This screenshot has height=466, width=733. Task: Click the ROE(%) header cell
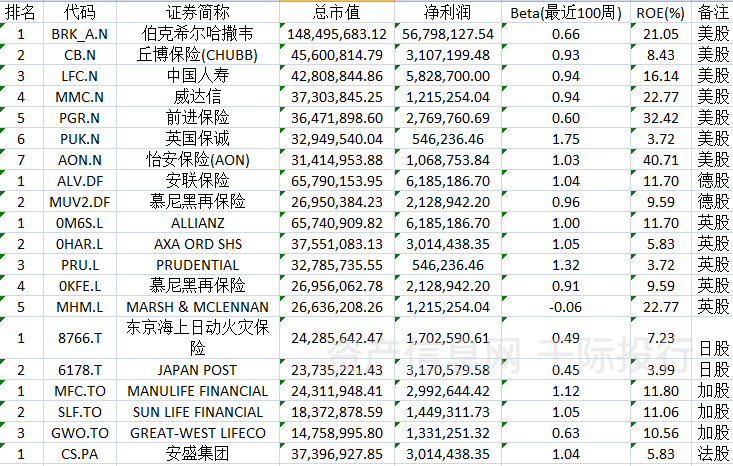pyautogui.click(x=661, y=12)
